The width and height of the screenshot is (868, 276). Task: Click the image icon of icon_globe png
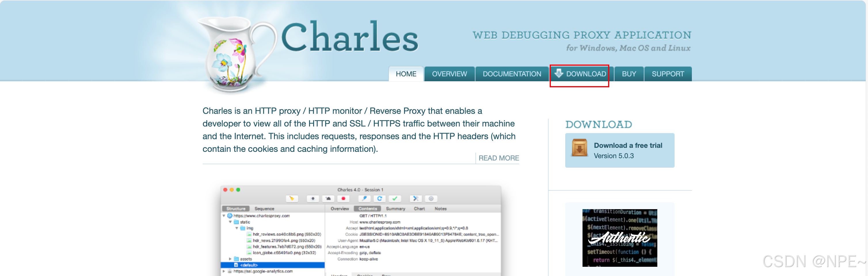(249, 253)
